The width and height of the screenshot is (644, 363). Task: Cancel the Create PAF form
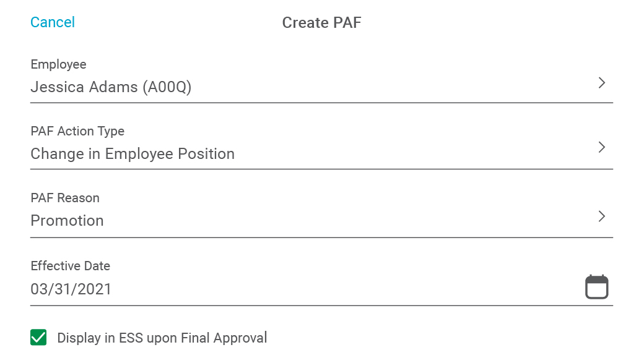[53, 22]
